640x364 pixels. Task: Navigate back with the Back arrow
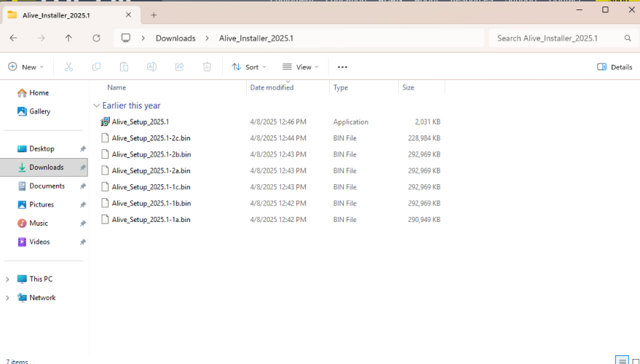[x=13, y=38]
